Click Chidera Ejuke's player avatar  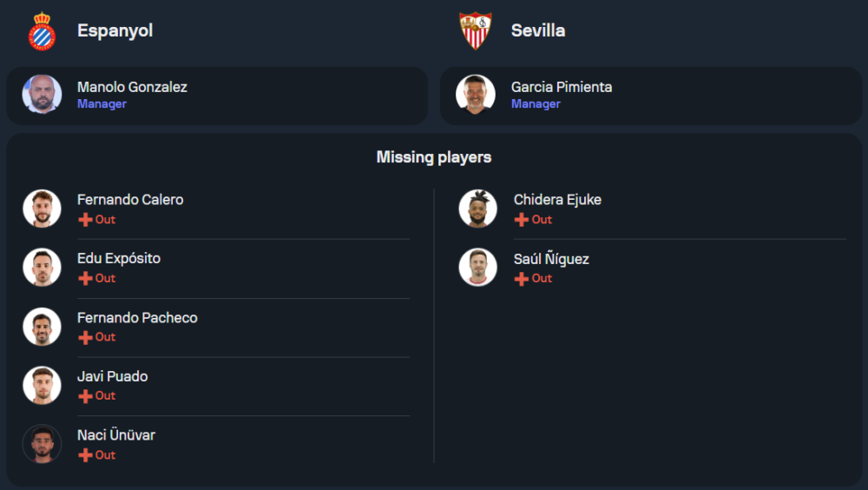click(477, 209)
